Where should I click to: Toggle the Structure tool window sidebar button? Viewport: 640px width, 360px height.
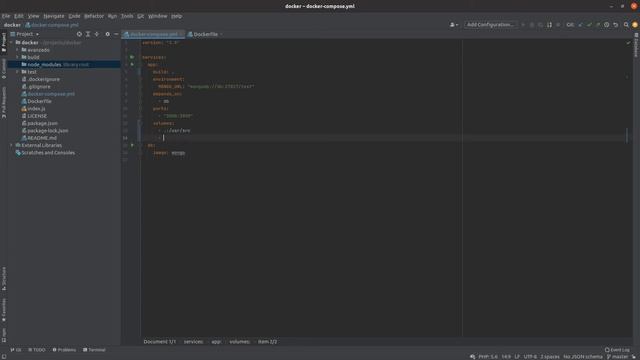coord(4,278)
